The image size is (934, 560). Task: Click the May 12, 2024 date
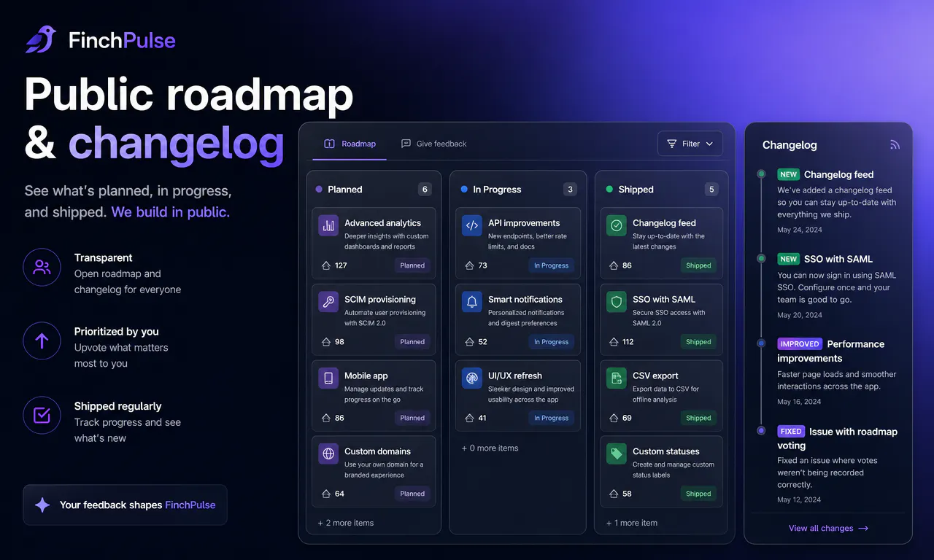tap(799, 499)
